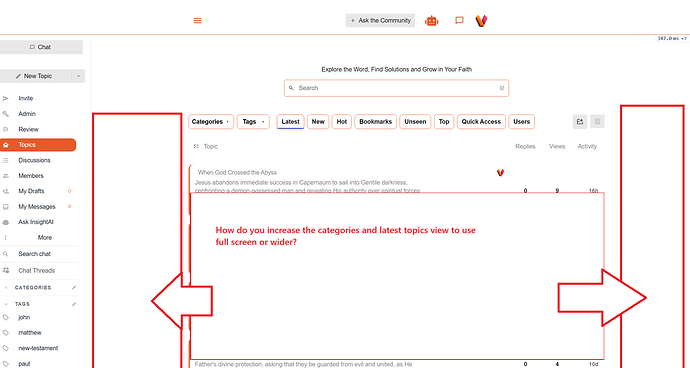The image size is (690, 368).
Task: Open the When God Crossed the Abyss topic
Action: point(237,173)
